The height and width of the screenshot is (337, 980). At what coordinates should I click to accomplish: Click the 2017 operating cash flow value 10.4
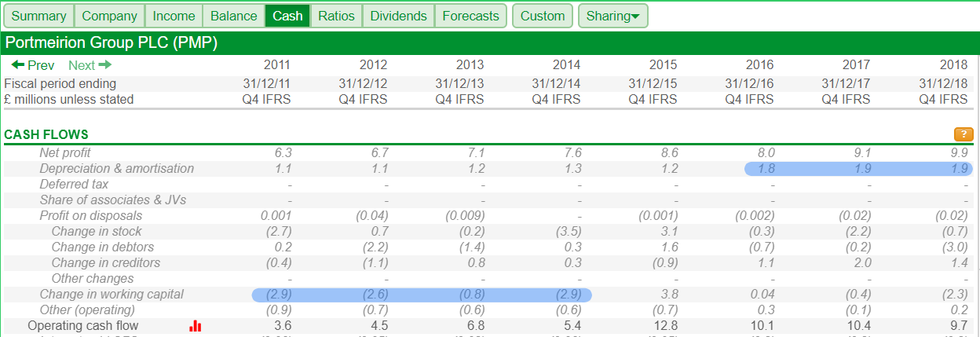(858, 325)
